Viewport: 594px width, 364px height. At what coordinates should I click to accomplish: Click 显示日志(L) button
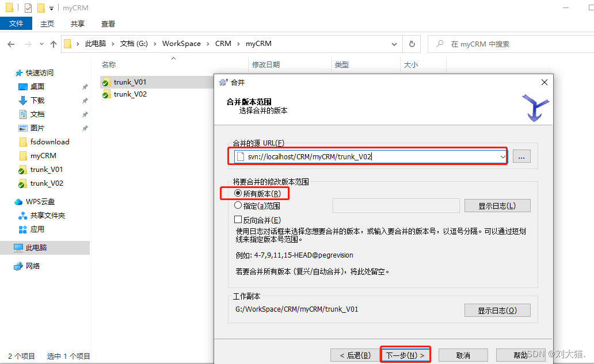[497, 206]
